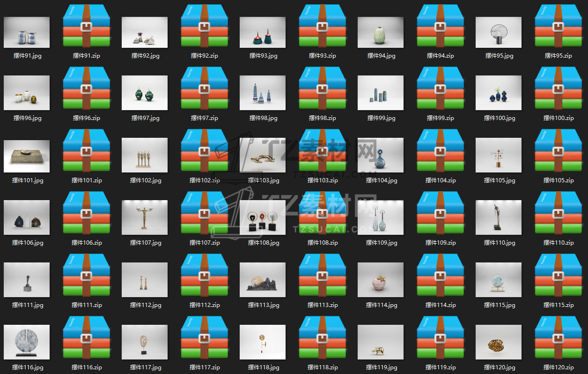Open the 摆件119.jpg gold animal thumbnail
588x374 pixels.
pyautogui.click(x=381, y=342)
